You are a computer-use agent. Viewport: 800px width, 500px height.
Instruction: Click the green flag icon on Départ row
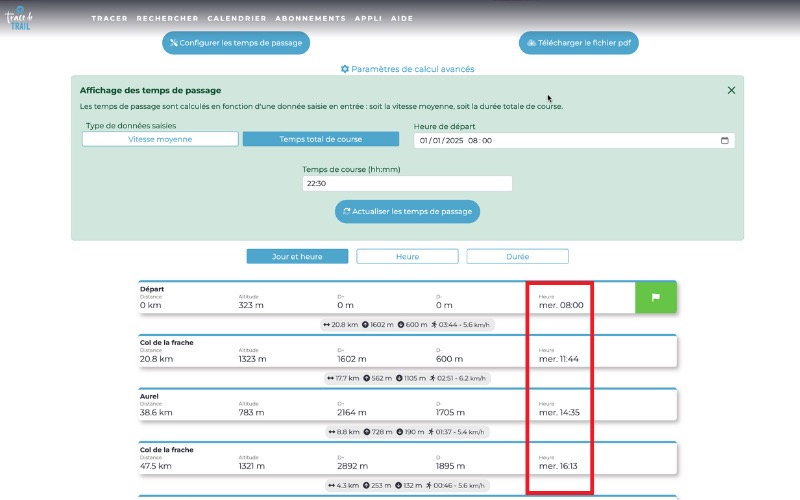tap(656, 297)
